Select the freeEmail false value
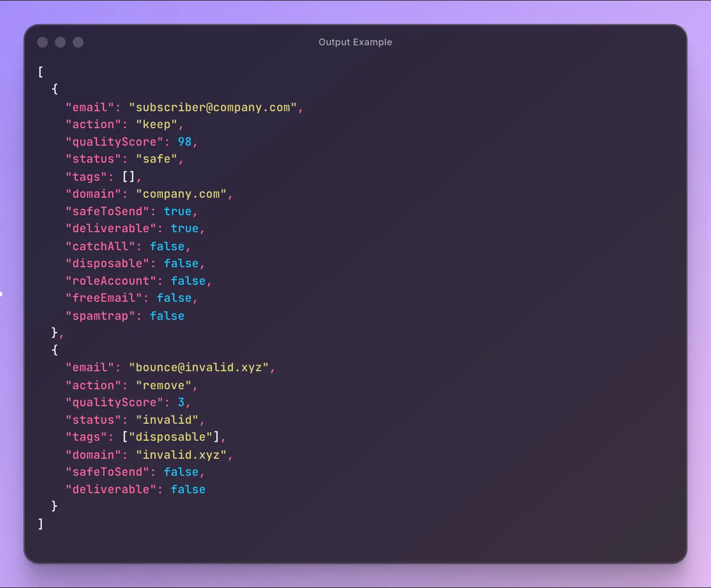The width and height of the screenshot is (711, 588). (175, 298)
